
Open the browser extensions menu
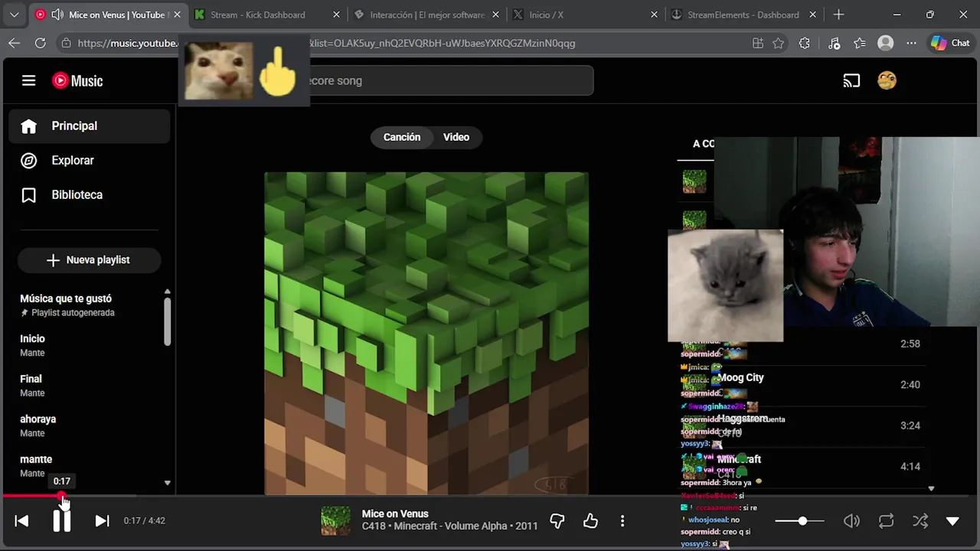pos(805,44)
